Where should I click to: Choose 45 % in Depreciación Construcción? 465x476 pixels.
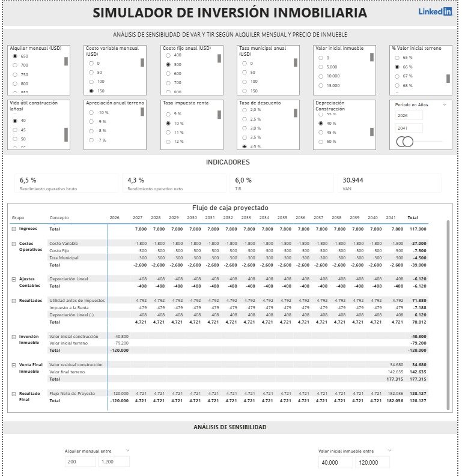pos(321,133)
